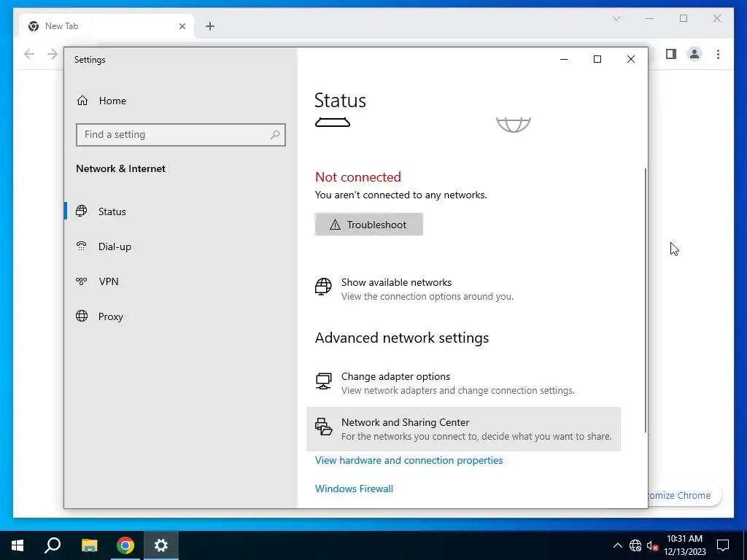
Task: Click the Show available networks globe icon
Action: click(323, 287)
